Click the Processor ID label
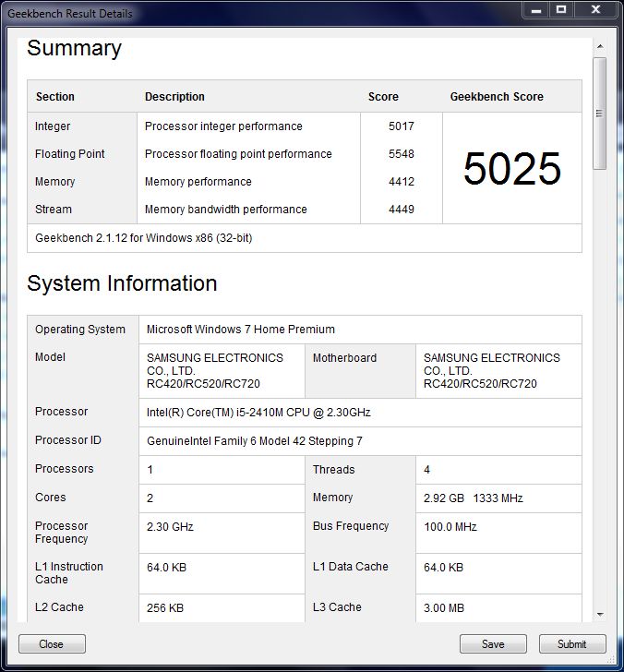 (x=67, y=440)
